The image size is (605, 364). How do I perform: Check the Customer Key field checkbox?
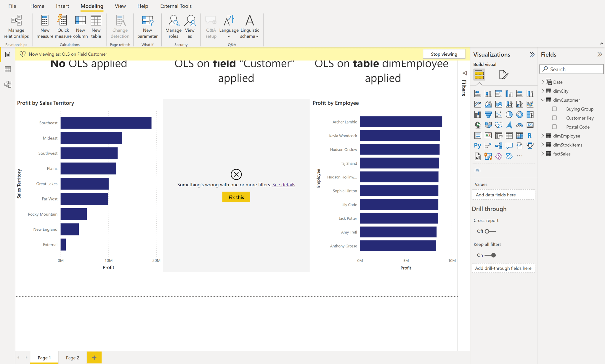coord(554,118)
